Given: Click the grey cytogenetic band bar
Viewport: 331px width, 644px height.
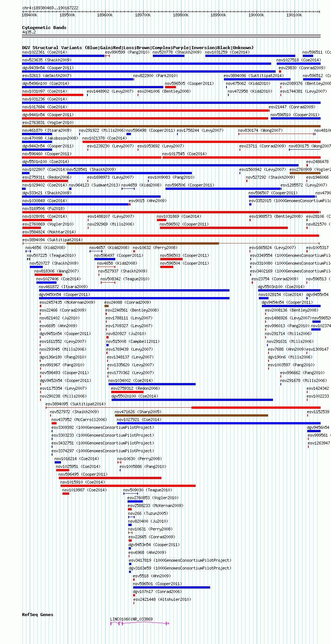Looking at the screenshot, I should pos(171,36).
